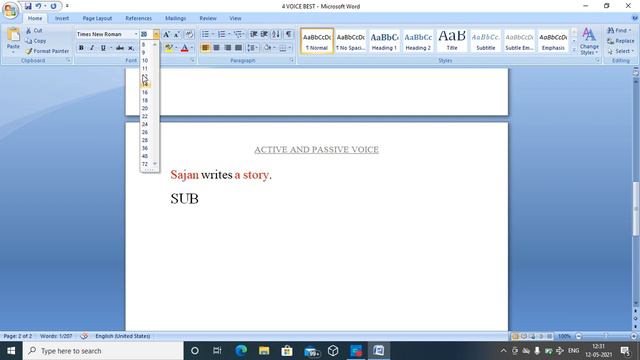This screenshot has height=360, width=640.
Task: Apply text highlight color
Action: [x=169, y=48]
